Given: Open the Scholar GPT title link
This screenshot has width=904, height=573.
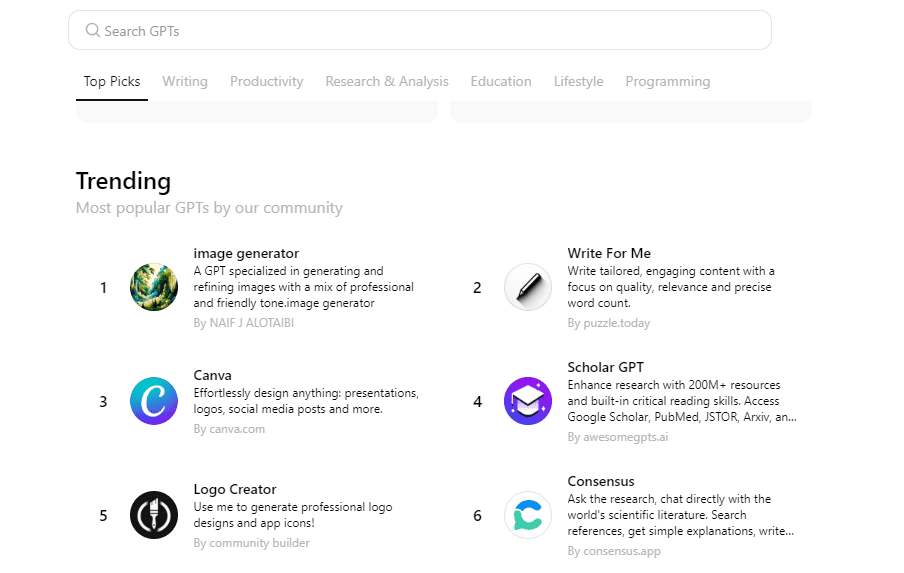Looking at the screenshot, I should click(604, 367).
